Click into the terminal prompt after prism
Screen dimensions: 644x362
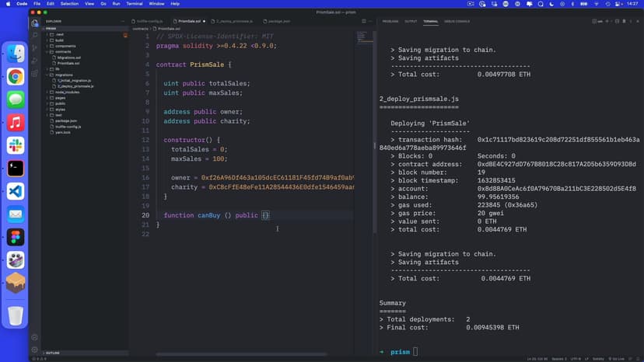click(x=417, y=352)
